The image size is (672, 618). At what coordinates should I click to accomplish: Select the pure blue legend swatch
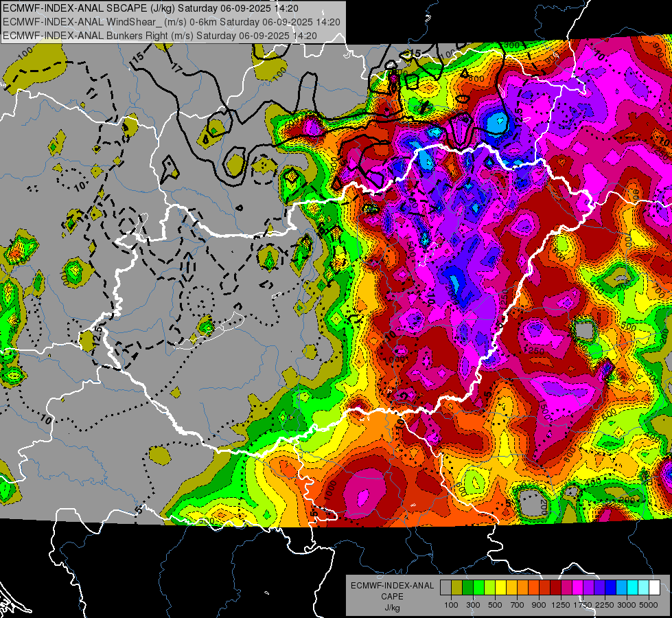point(611,588)
